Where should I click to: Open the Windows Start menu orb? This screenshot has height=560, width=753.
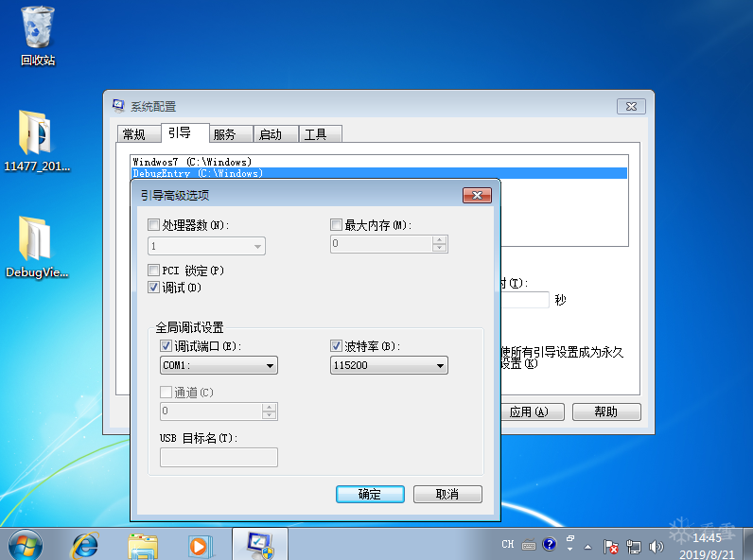click(x=25, y=546)
